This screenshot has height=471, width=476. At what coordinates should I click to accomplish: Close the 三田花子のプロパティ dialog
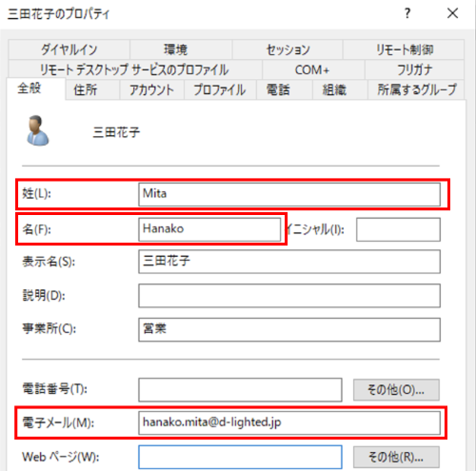[452, 13]
